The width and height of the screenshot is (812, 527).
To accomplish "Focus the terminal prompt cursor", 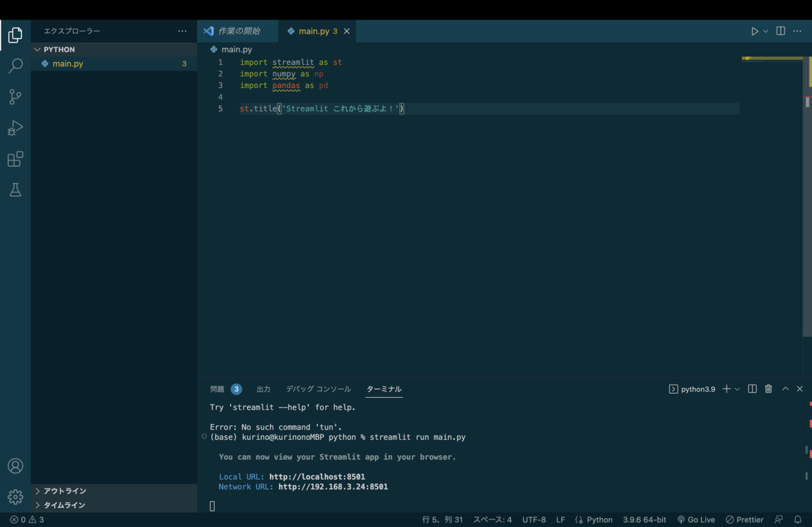I will [212, 506].
